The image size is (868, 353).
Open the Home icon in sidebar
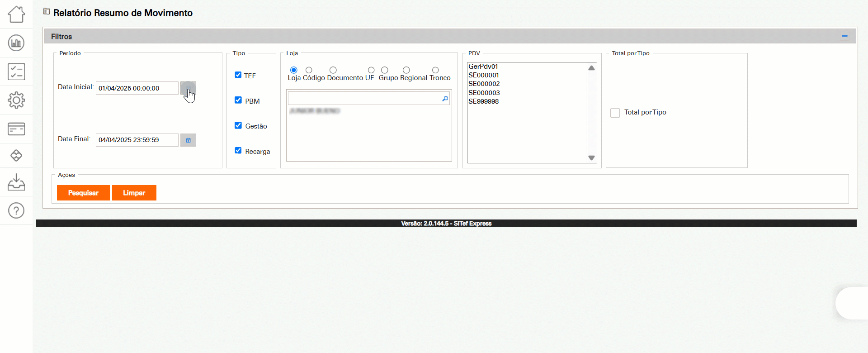16,14
